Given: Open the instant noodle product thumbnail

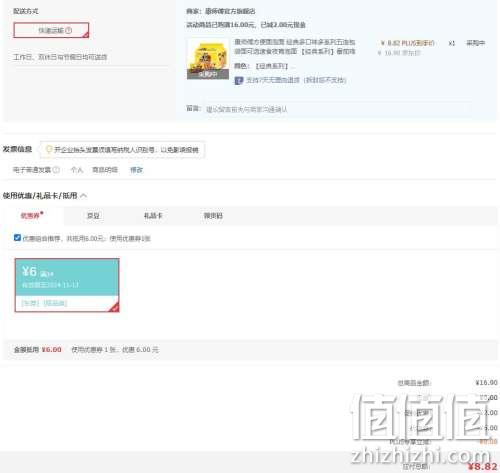Looking at the screenshot, I should [x=208, y=59].
